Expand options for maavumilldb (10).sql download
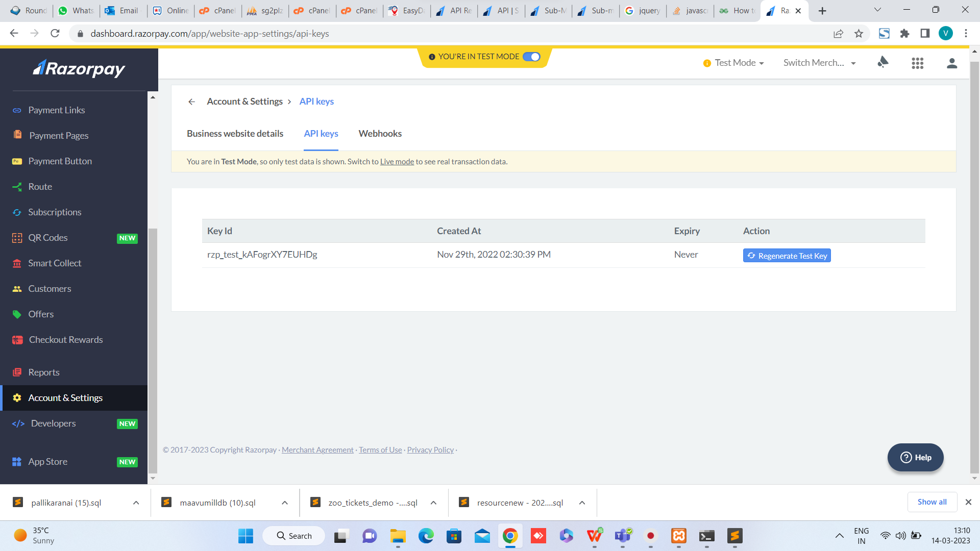 tap(285, 503)
